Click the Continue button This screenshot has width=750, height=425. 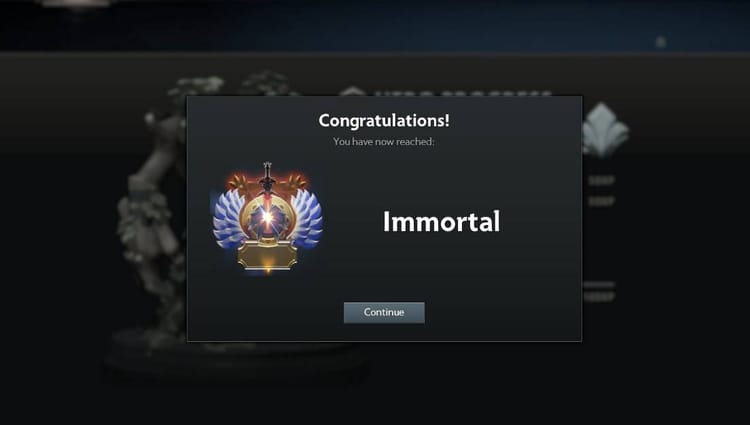(x=384, y=312)
